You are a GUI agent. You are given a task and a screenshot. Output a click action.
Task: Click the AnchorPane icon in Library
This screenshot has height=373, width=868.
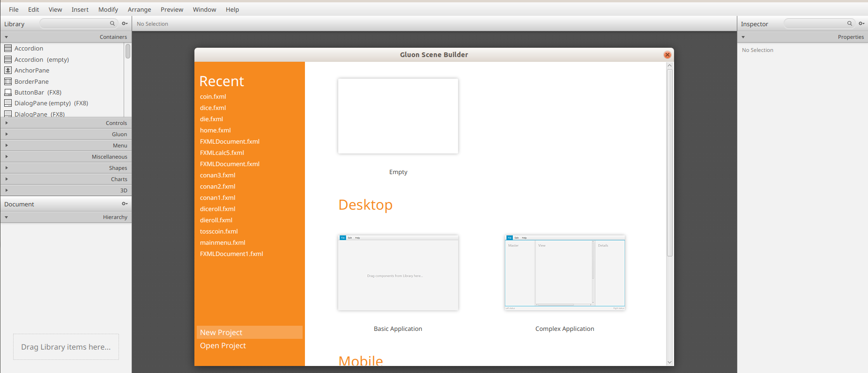[x=8, y=70]
